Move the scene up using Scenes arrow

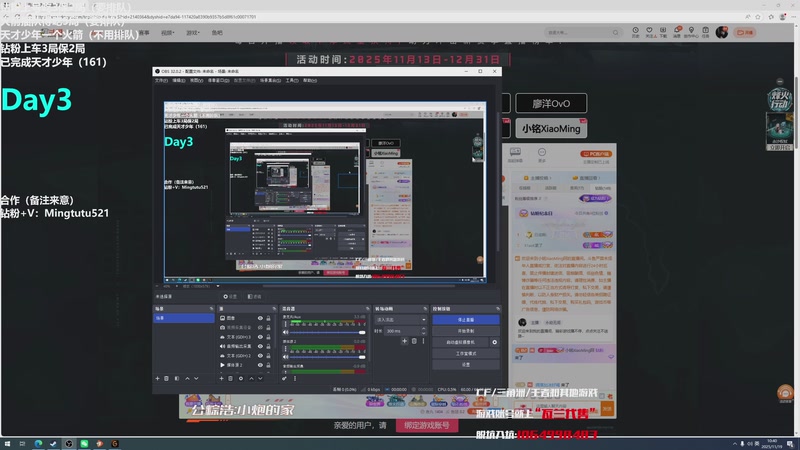pyautogui.click(x=187, y=379)
